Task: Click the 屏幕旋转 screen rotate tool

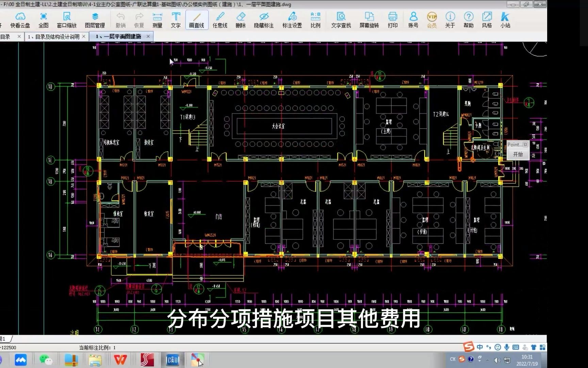Action: click(x=369, y=19)
